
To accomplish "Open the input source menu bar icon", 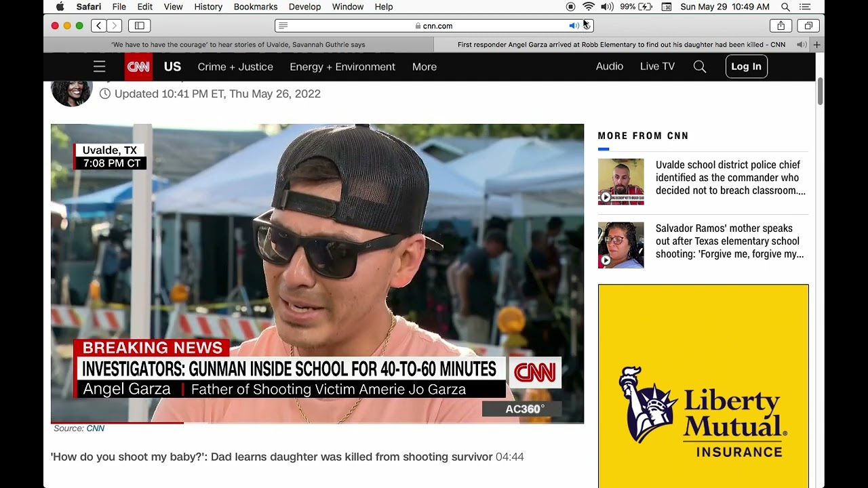I will point(667,7).
